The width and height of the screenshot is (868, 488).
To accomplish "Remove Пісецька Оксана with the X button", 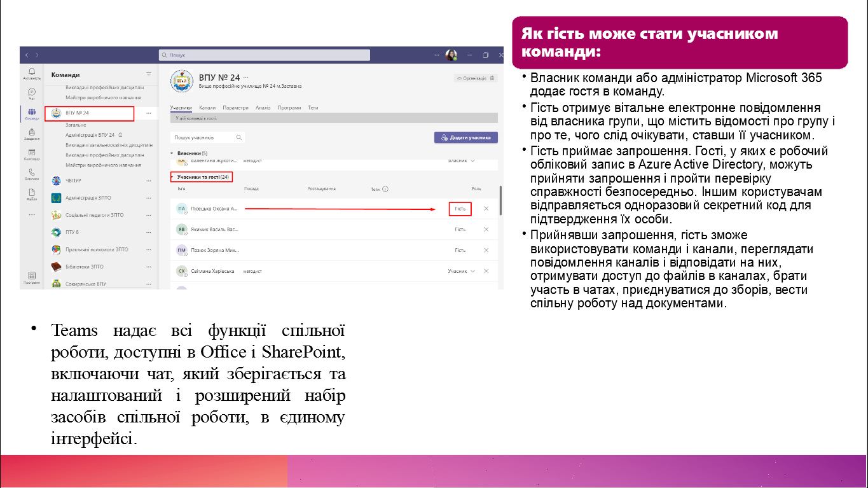I will click(486, 209).
